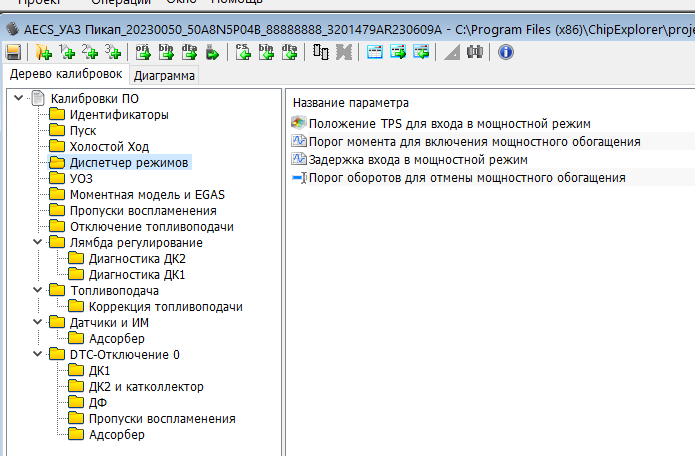695x456 pixels.
Task: Select the Холостой Ход folder
Action: point(108,146)
